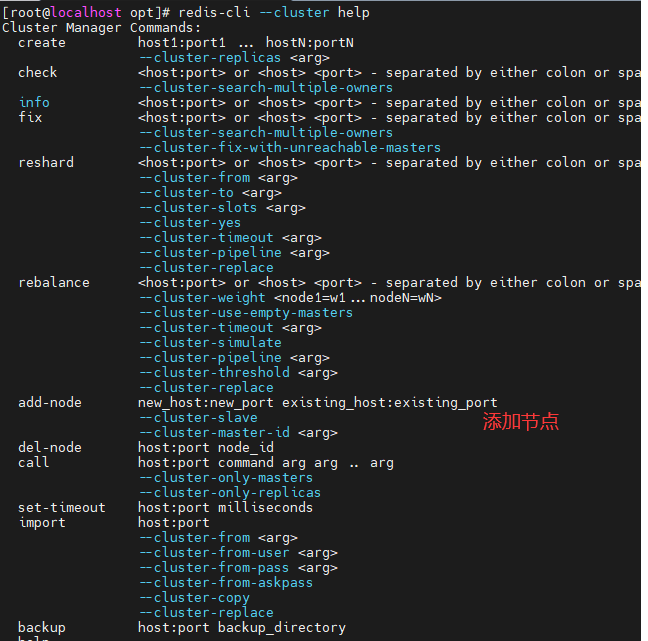Click the 'rebalance' command name
The height and width of the screenshot is (641, 648).
54,283
